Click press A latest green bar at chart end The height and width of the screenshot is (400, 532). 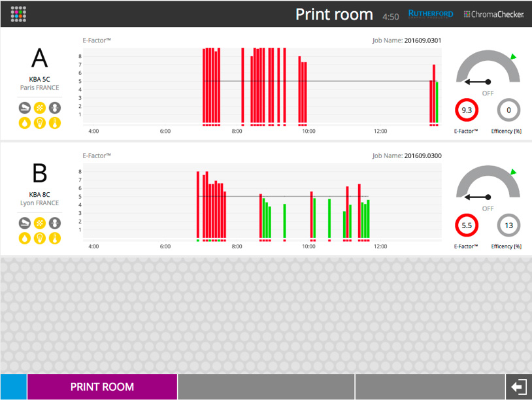[x=437, y=102]
